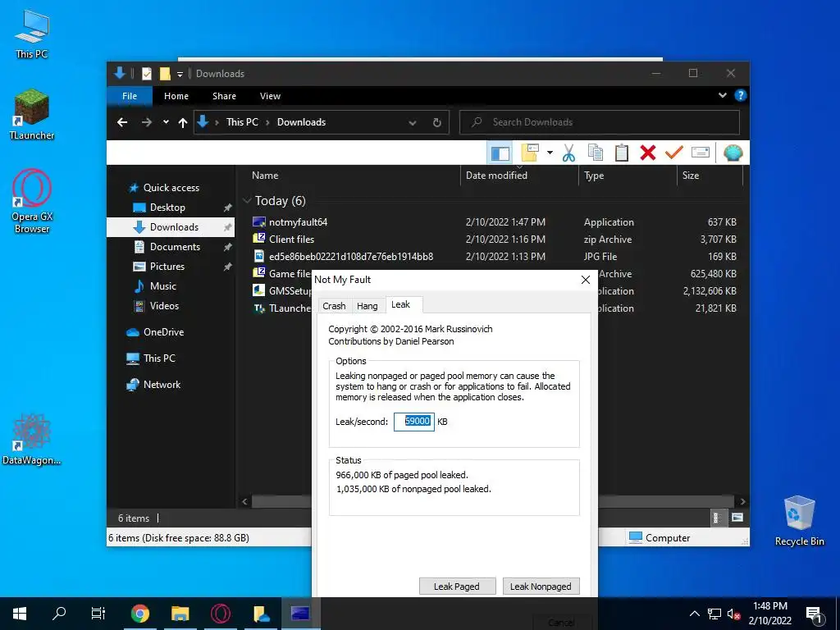Select Pictures in navigation pane
The height and width of the screenshot is (630, 840).
167,267
